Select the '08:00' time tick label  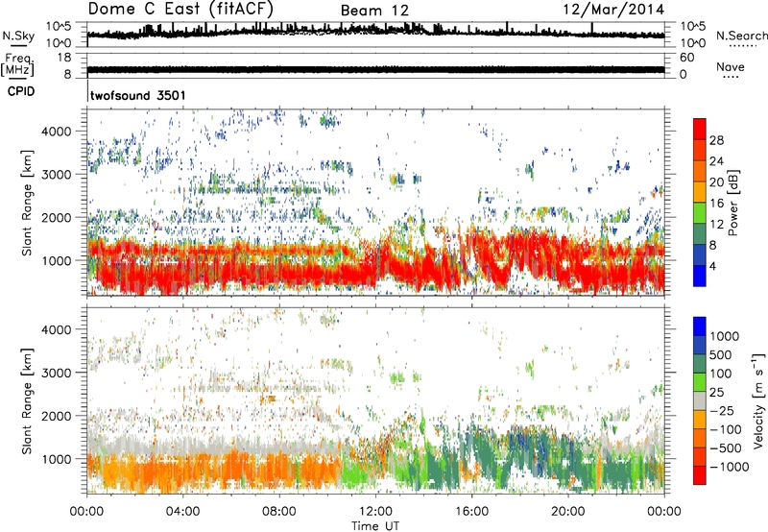tap(279, 512)
